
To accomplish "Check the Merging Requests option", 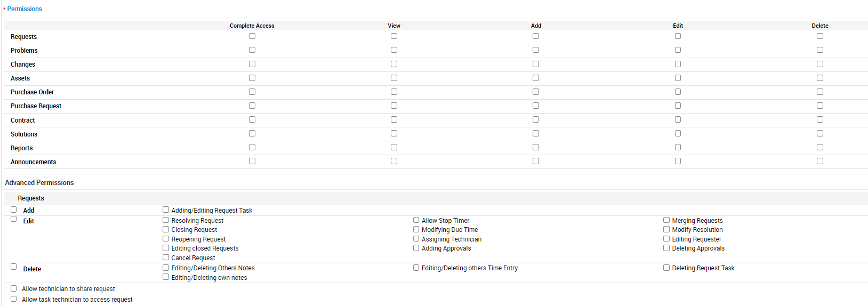I will click(666, 220).
